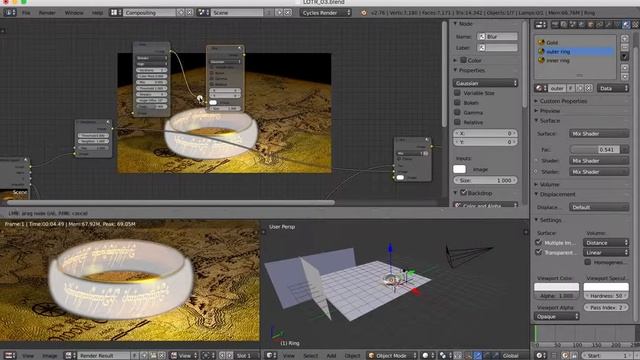Click the white Image input color swatch

pos(459,169)
